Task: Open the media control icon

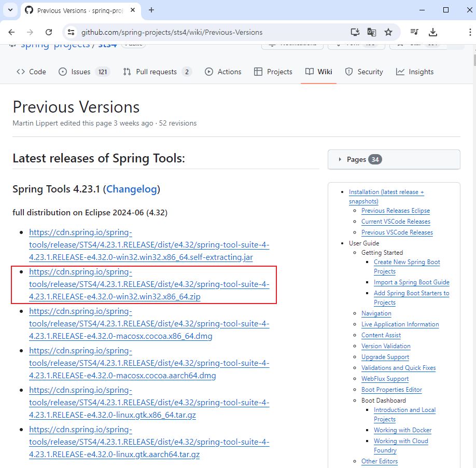Action: [414, 32]
